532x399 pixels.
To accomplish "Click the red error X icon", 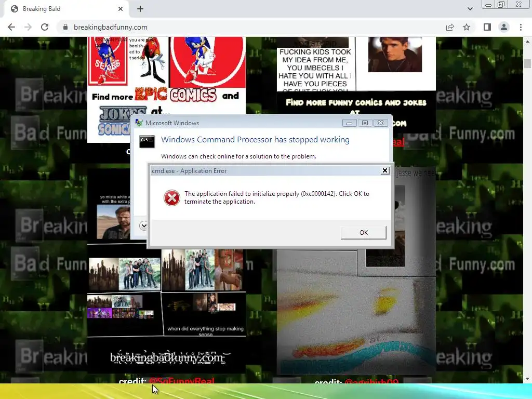I will 171,198.
